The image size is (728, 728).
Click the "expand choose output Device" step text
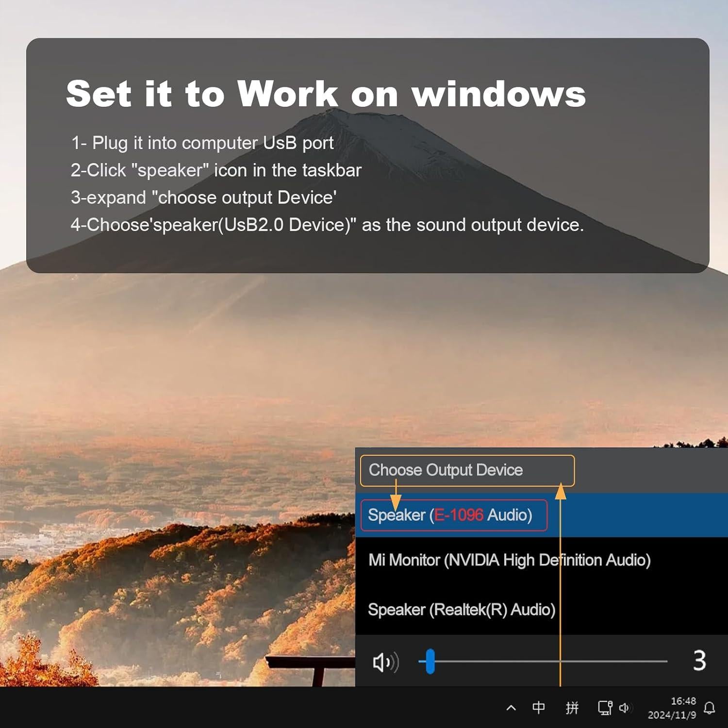(204, 198)
